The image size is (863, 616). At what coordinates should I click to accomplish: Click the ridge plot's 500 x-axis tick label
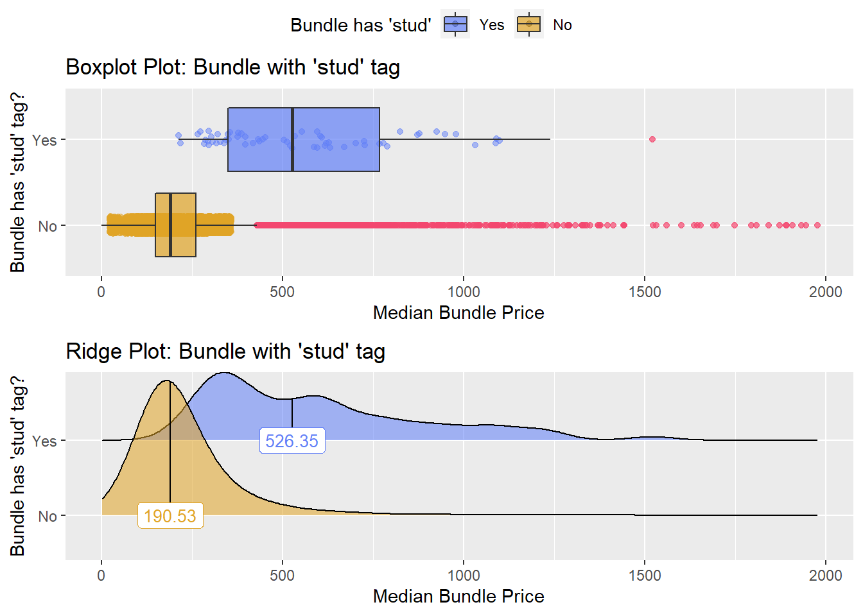point(283,576)
